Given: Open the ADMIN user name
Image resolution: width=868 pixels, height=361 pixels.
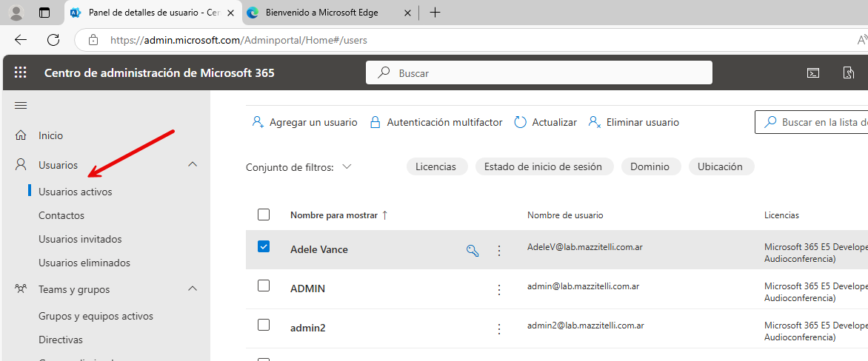Looking at the screenshot, I should click(307, 289).
